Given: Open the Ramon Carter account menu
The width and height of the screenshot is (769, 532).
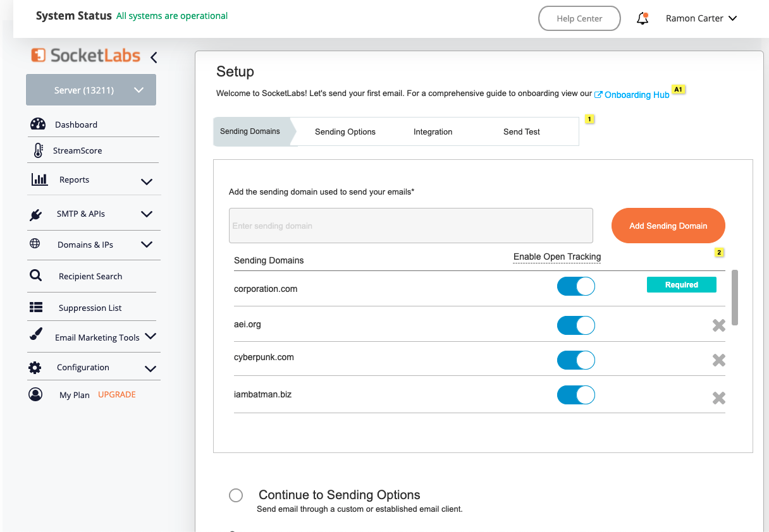Looking at the screenshot, I should tap(701, 18).
